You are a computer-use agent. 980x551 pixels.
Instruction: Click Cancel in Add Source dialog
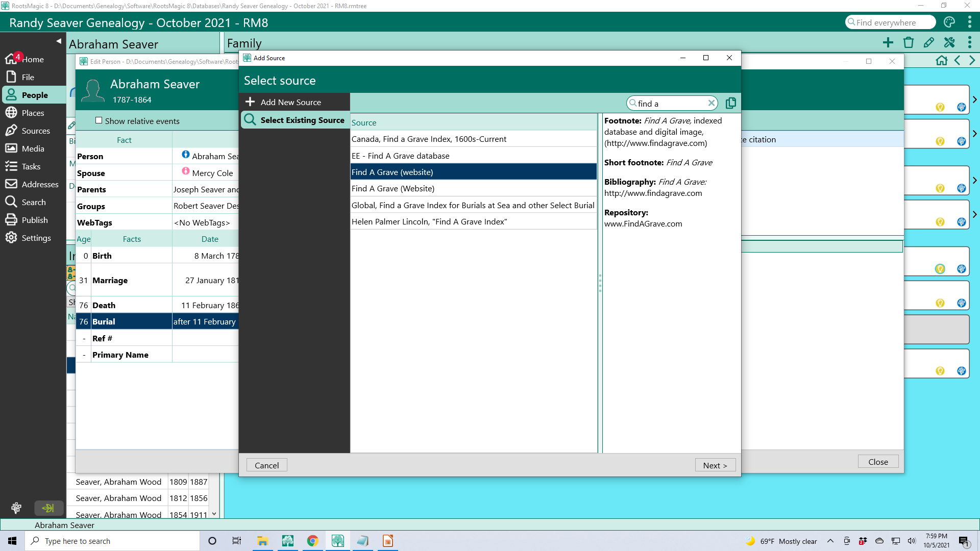coord(266,465)
